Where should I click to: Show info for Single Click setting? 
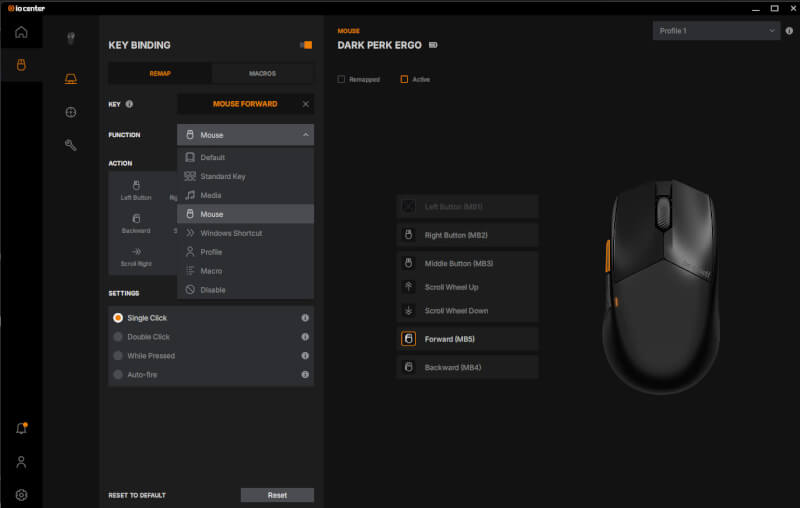click(x=305, y=318)
